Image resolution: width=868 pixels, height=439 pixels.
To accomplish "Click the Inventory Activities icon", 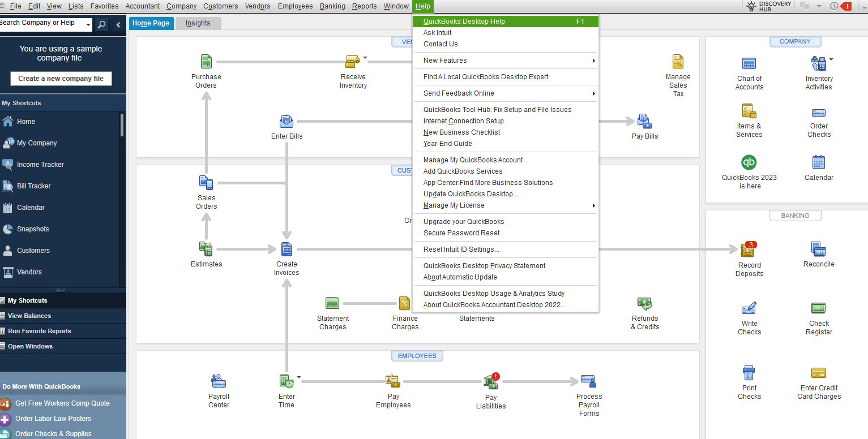I will [819, 63].
